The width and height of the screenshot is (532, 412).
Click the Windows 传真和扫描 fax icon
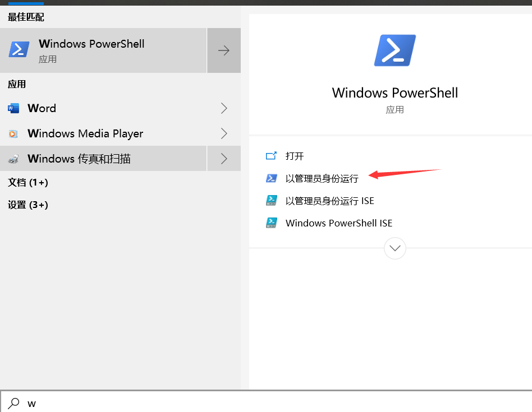13,159
